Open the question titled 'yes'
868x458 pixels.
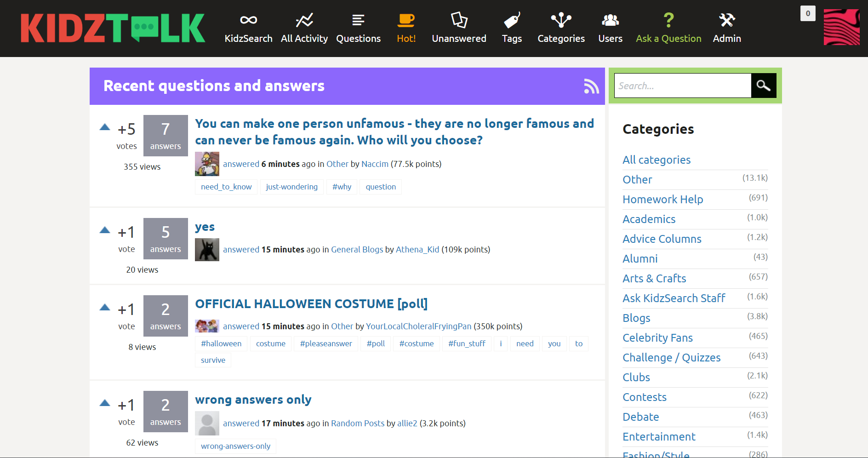(x=205, y=227)
